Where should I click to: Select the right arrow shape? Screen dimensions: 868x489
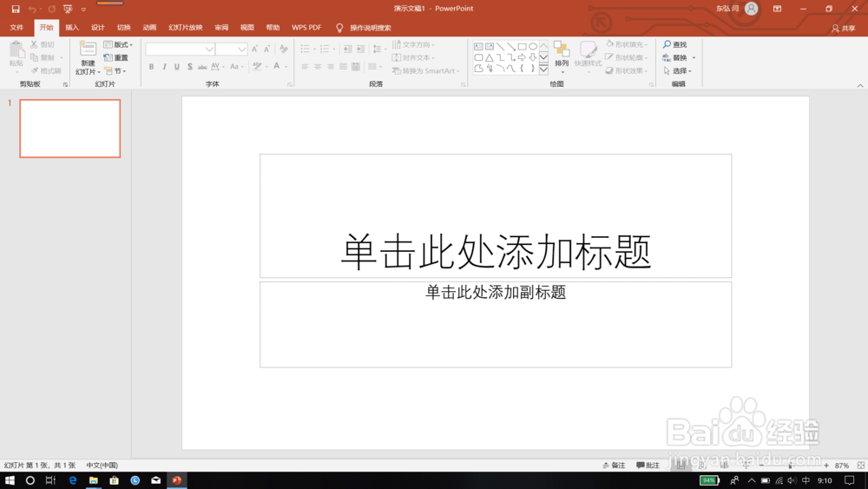(x=522, y=57)
